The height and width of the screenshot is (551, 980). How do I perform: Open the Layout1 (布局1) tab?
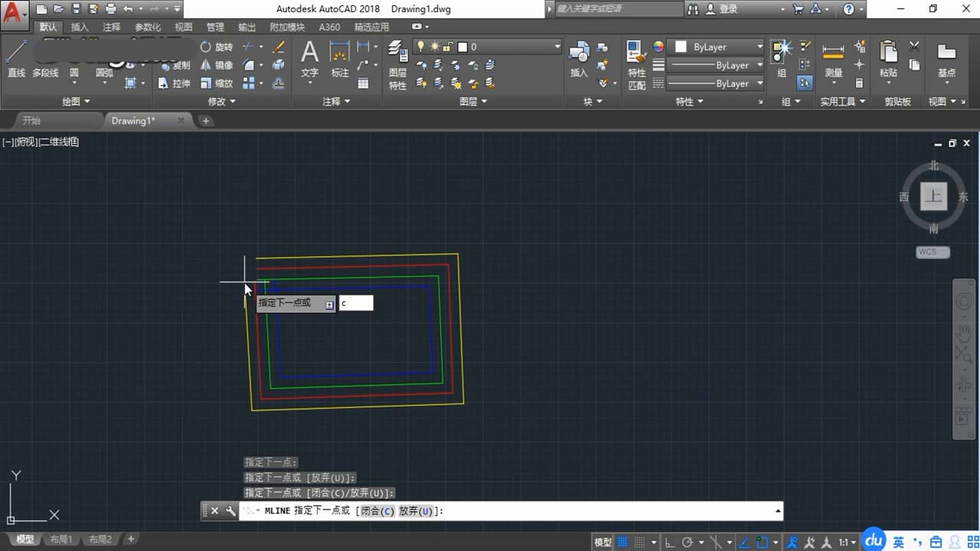tap(60, 540)
